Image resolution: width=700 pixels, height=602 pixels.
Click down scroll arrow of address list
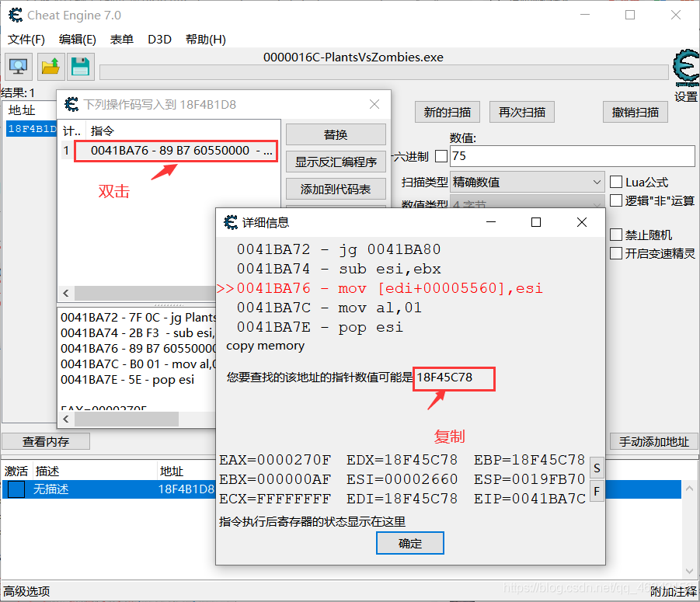[690, 571]
